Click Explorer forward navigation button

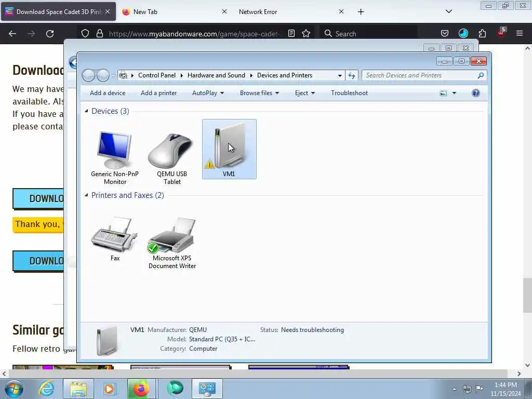click(x=103, y=75)
